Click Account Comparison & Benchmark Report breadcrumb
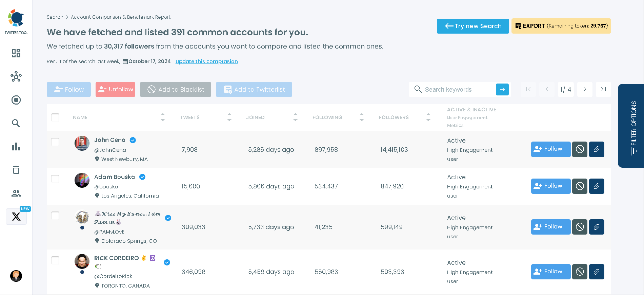644x295 pixels. (x=121, y=17)
